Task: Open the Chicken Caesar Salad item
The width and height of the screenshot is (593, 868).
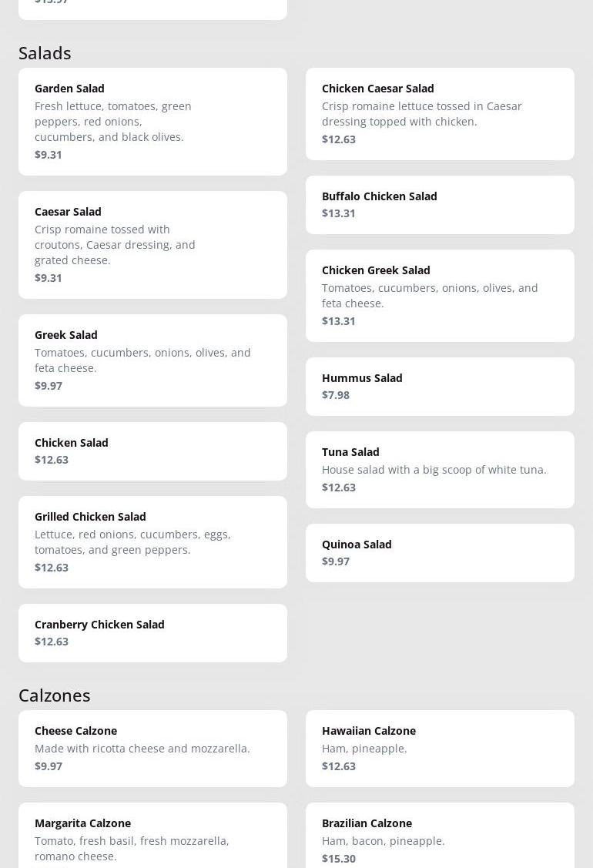Action: (440, 113)
